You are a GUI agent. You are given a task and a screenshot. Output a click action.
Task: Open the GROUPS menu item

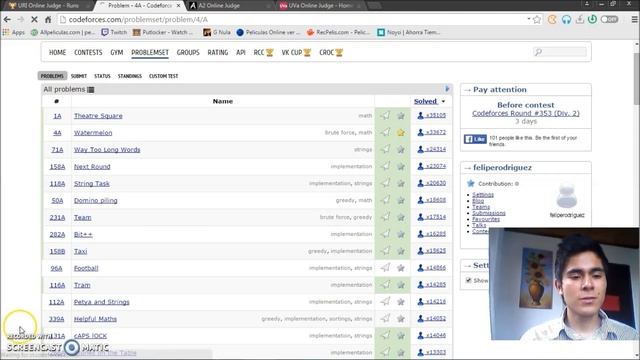(188, 52)
